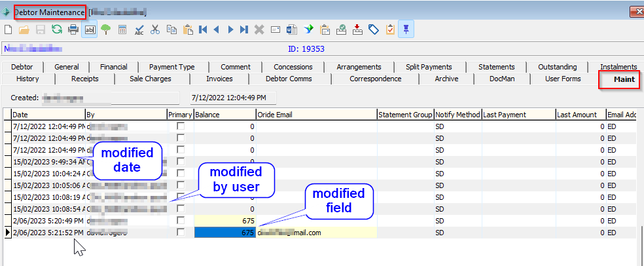Run the ABC spell check
644x266 pixels.
coord(139,29)
